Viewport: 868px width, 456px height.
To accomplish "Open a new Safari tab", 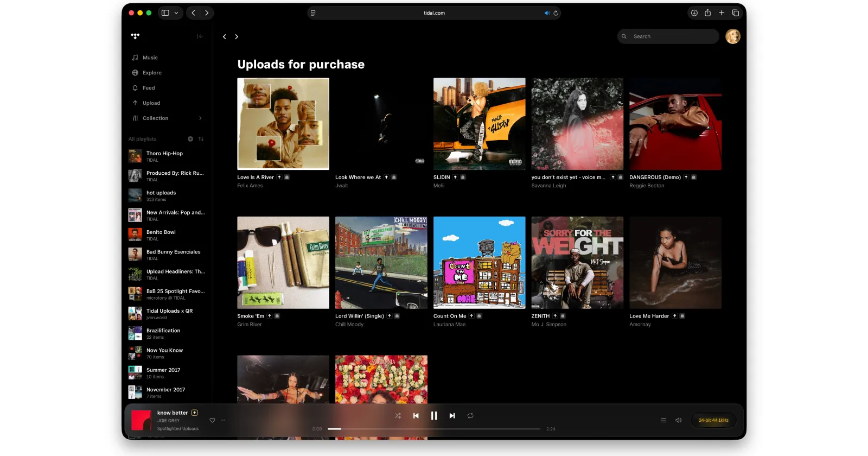I will click(722, 13).
